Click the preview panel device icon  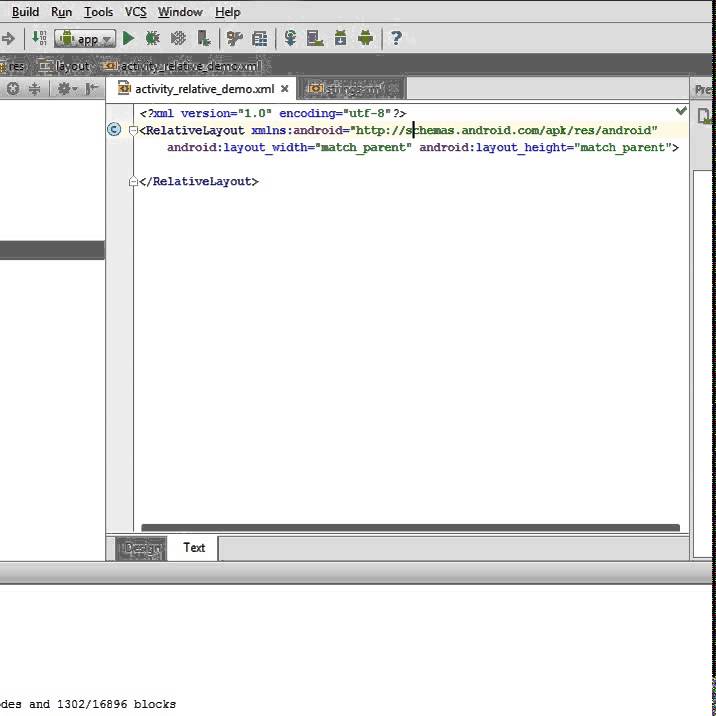[x=704, y=116]
